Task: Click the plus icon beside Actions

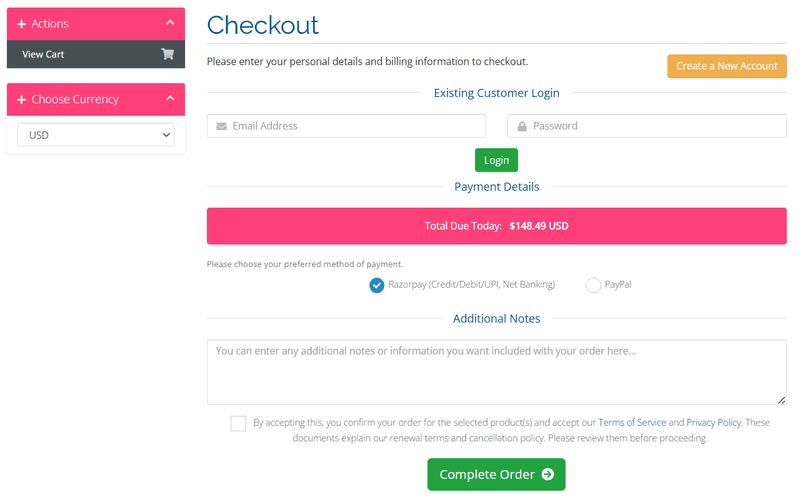Action: (x=21, y=24)
